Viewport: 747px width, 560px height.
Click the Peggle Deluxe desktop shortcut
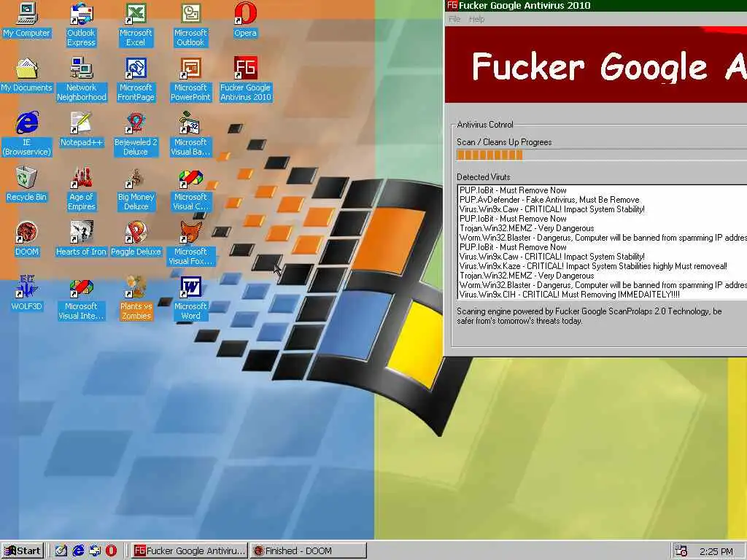(136, 239)
